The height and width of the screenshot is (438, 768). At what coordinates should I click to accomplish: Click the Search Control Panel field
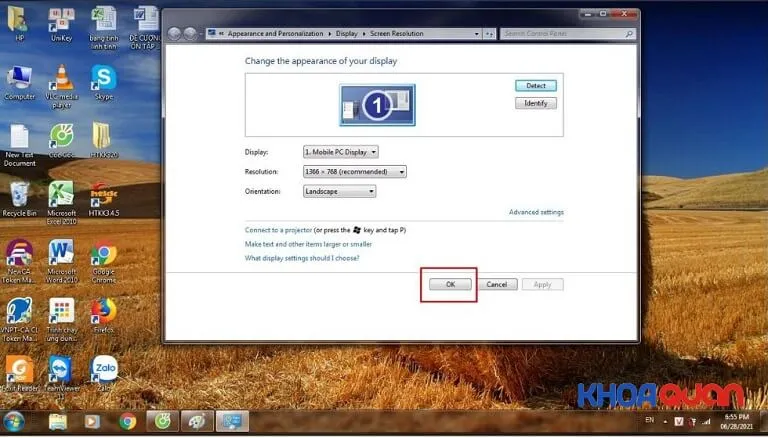pyautogui.click(x=565, y=34)
